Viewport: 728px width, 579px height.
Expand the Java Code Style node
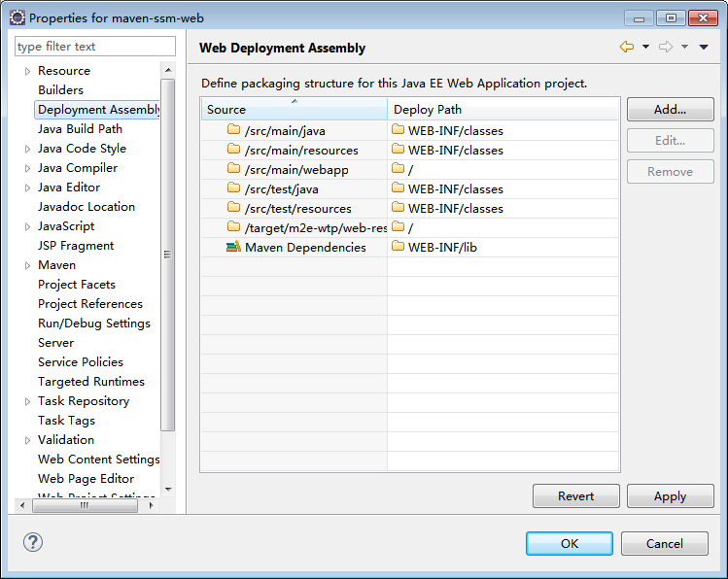(27, 149)
